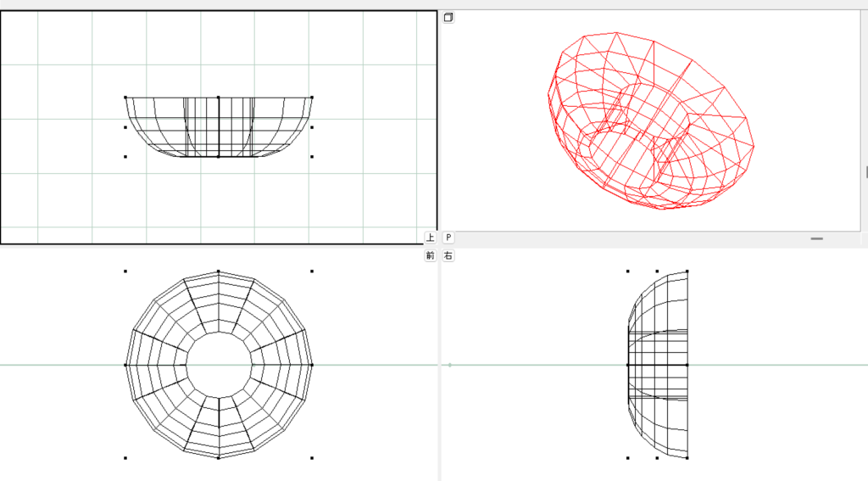The height and width of the screenshot is (481, 868).
Task: Click the middle-right bounding handle in front view
Action: click(x=312, y=365)
